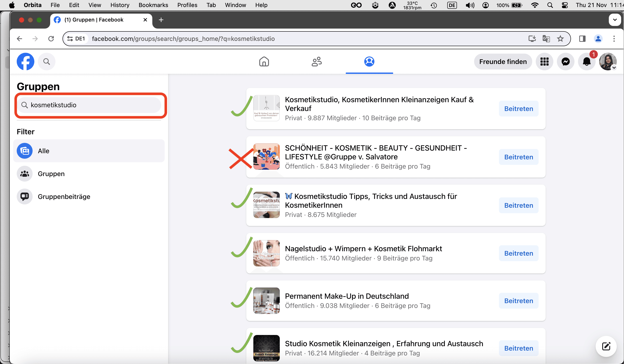The width and height of the screenshot is (624, 364).
Task: Click the compose new message icon
Action: 606,346
